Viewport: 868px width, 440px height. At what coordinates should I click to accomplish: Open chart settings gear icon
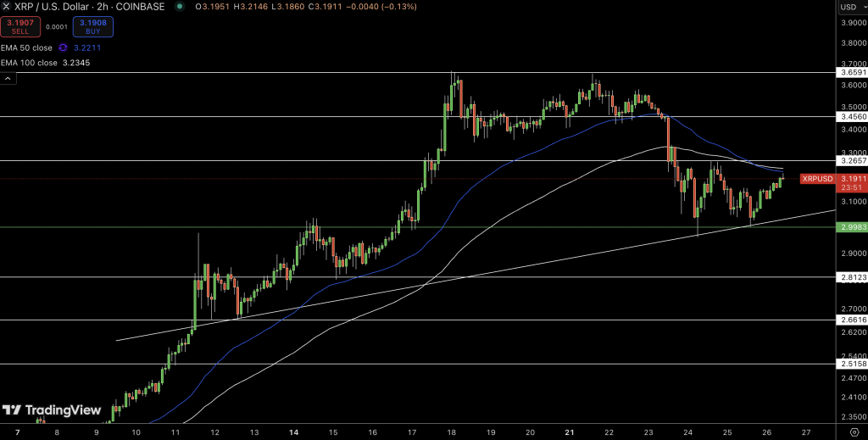click(x=854, y=432)
